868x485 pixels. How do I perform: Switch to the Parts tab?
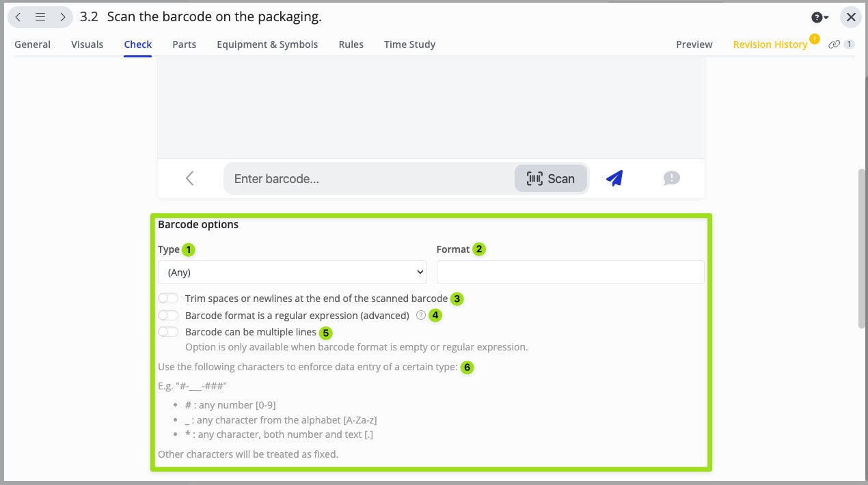pyautogui.click(x=184, y=44)
